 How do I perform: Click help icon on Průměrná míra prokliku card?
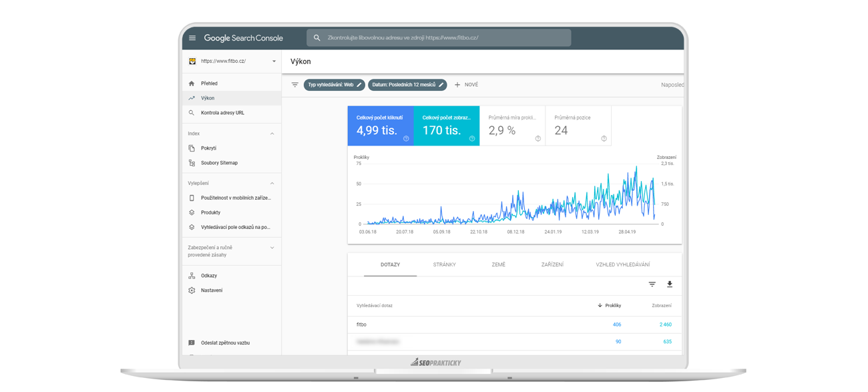click(x=538, y=139)
